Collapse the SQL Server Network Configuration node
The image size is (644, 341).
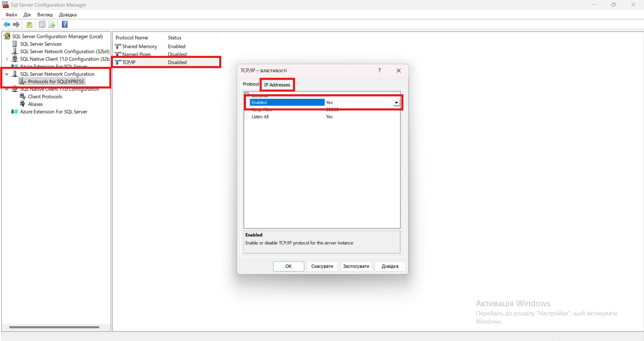(x=7, y=74)
